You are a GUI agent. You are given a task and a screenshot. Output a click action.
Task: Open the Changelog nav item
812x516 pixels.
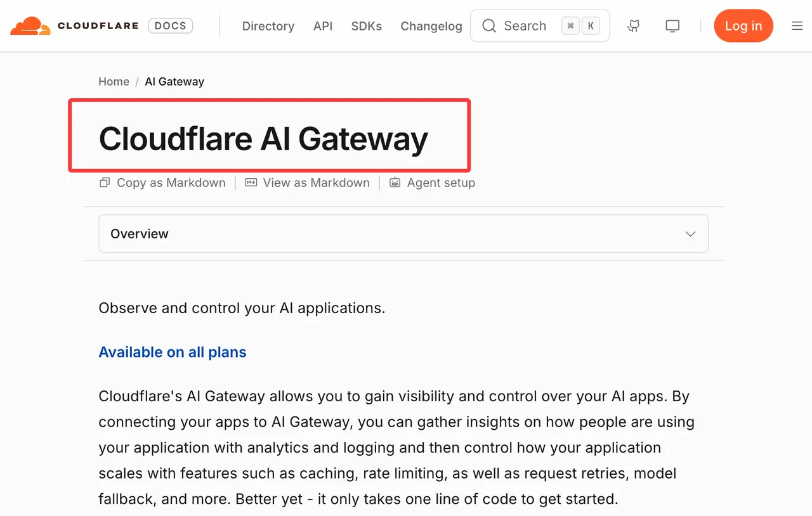coord(431,26)
